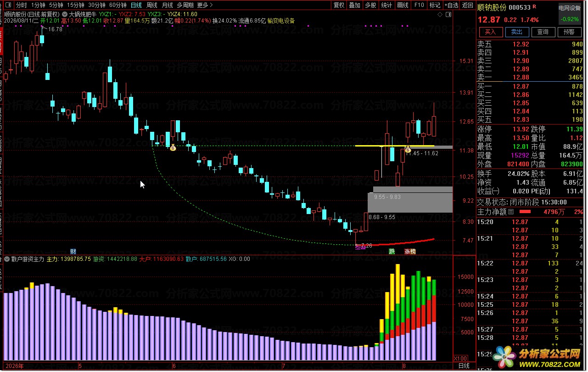Switch to the 周线 chart period
588x372 pixels.
click(x=152, y=6)
